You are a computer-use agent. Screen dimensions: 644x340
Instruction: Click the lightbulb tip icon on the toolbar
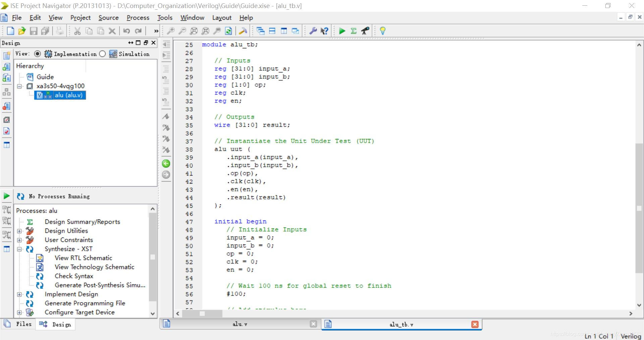click(383, 31)
